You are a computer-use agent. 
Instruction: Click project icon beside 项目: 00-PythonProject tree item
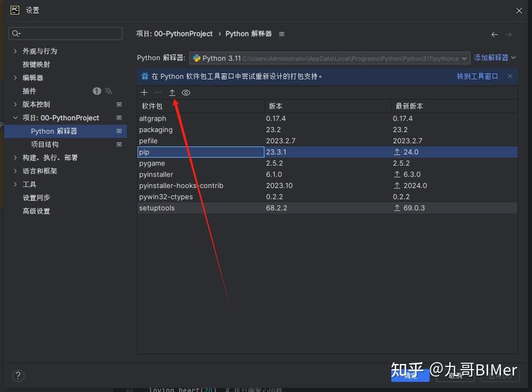[x=119, y=118]
